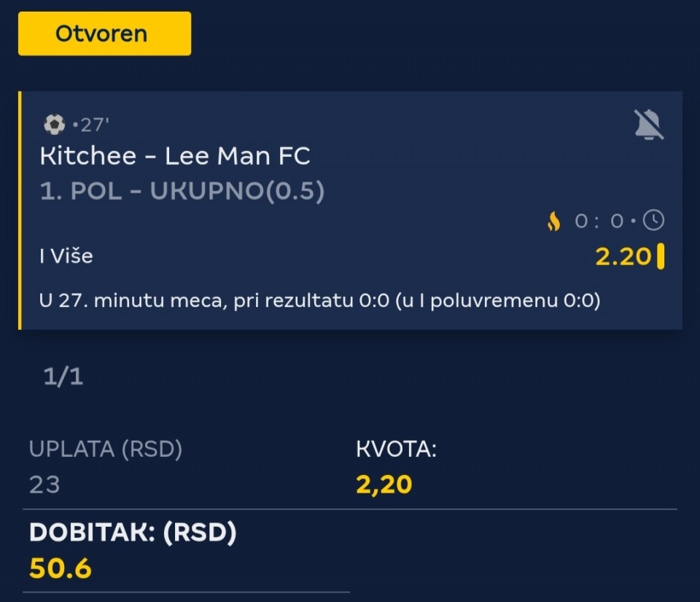Click the 27' live minute indicator

tap(92, 125)
